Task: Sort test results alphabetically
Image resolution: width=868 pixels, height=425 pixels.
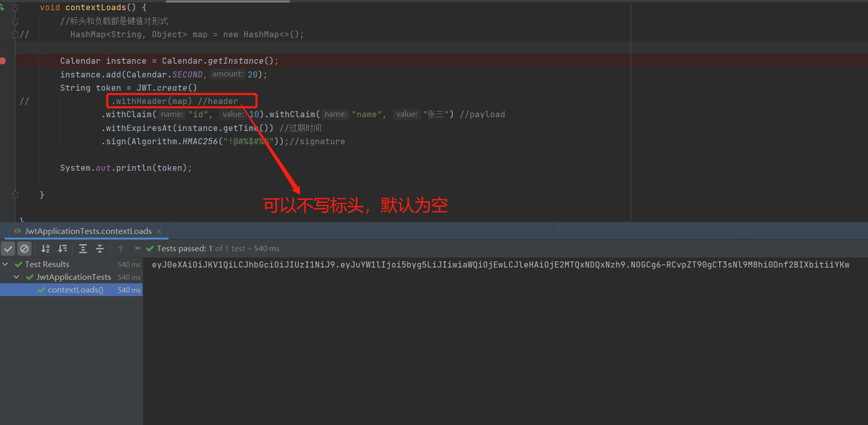Action: [45, 249]
